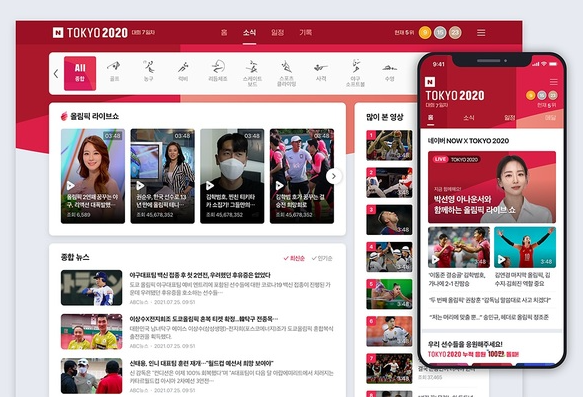This screenshot has width=583, height=405.
Task: Select the 야구 소프트볼 (baseball softball) icon
Action: pyautogui.click(x=355, y=73)
